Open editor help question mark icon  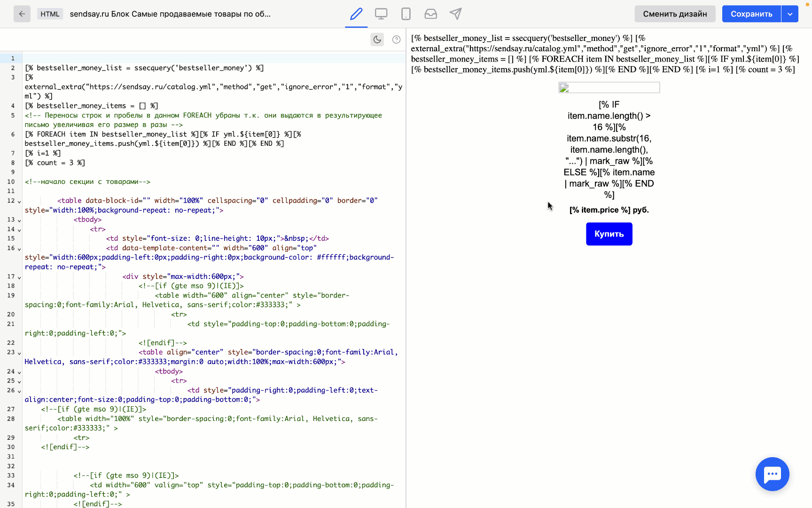click(396, 40)
